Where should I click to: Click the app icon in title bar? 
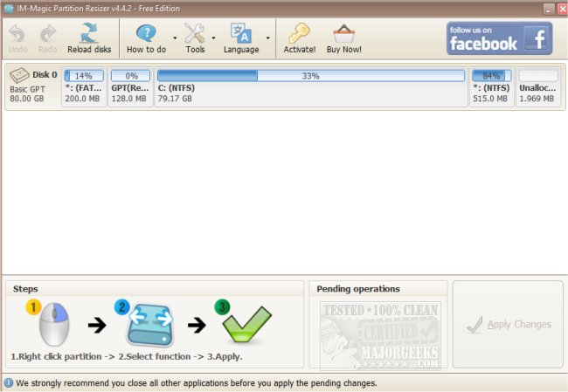9,8
